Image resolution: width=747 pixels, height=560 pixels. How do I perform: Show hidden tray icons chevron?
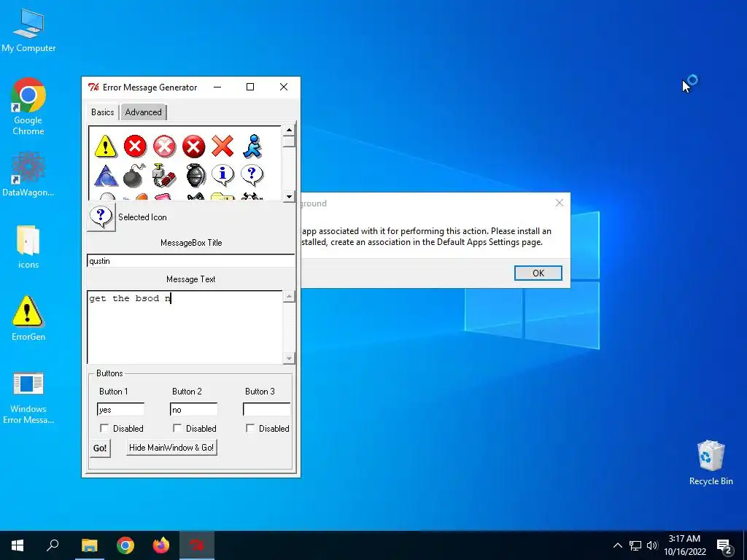[x=617, y=545]
